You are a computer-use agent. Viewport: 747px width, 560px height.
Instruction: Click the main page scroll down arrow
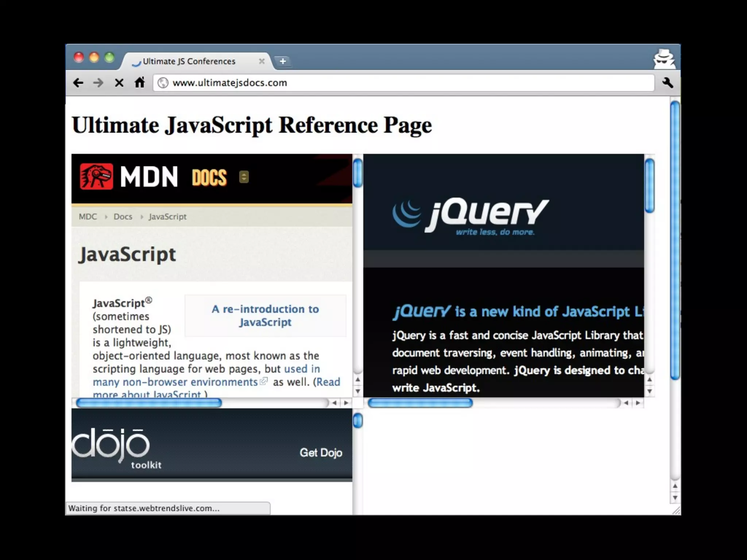tap(675, 498)
